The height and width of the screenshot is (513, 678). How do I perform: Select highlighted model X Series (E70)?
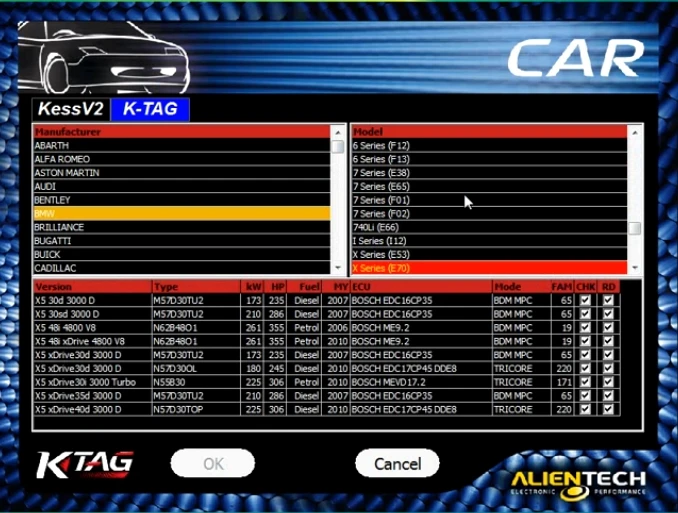tap(489, 268)
